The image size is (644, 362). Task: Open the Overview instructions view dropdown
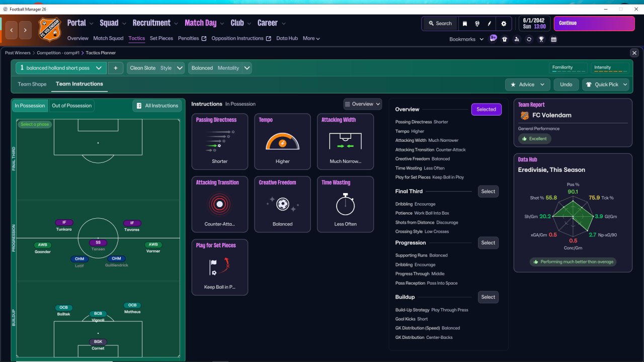(x=363, y=104)
